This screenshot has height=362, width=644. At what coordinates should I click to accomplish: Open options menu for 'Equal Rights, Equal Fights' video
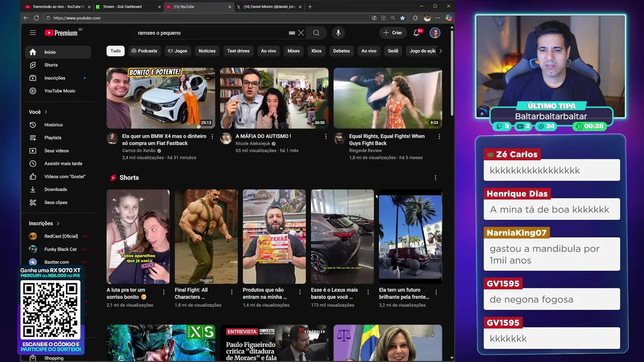(439, 137)
